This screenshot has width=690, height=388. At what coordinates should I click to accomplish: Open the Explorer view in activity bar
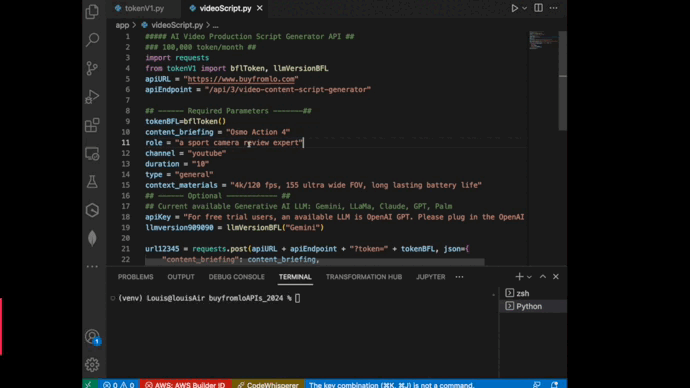92,11
